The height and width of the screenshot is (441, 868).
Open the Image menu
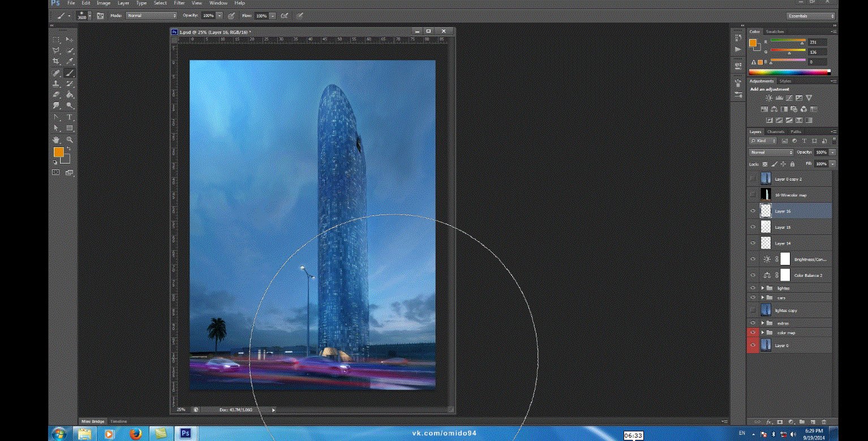[x=104, y=3]
